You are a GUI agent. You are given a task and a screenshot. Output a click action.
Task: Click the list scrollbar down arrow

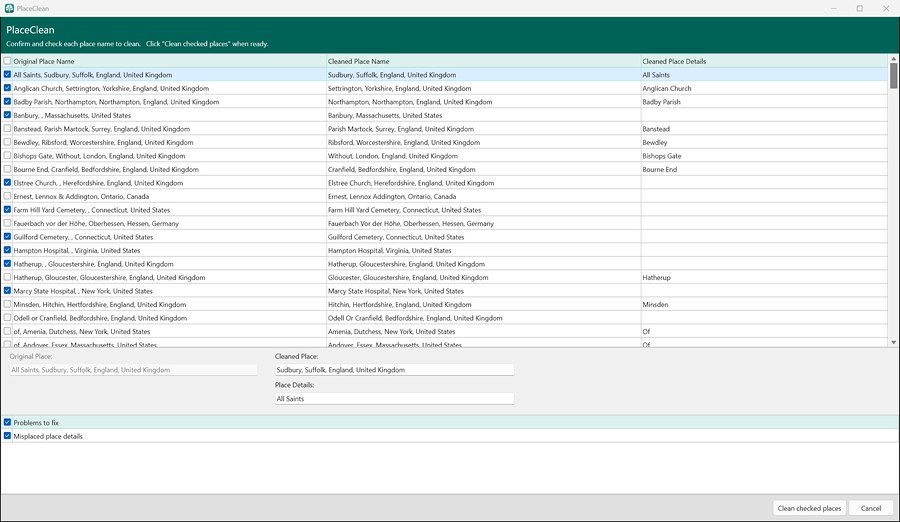pyautogui.click(x=894, y=342)
